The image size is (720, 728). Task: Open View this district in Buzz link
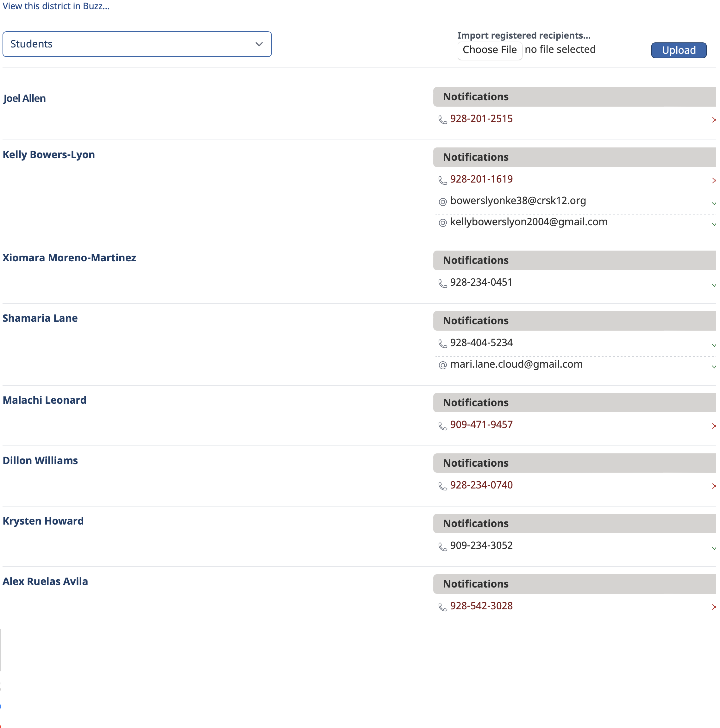pyautogui.click(x=56, y=6)
